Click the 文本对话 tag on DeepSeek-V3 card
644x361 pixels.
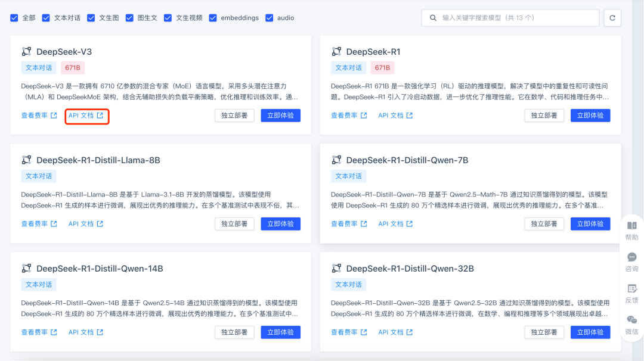(x=39, y=68)
